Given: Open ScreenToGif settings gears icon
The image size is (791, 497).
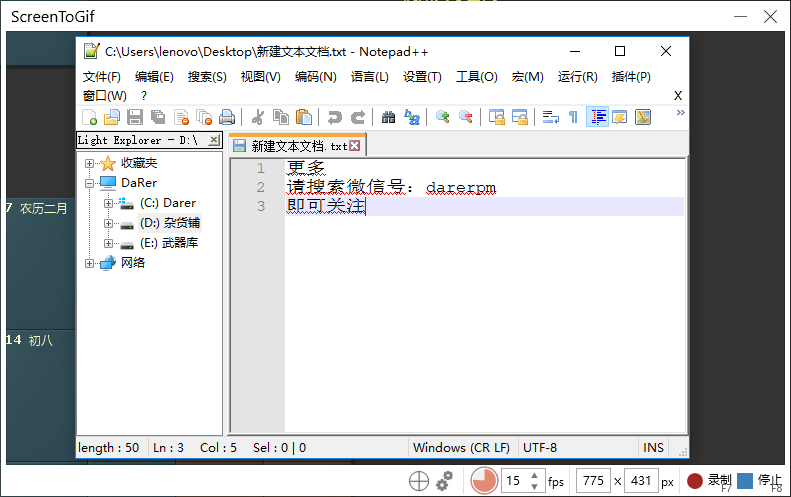Looking at the screenshot, I should coord(444,481).
